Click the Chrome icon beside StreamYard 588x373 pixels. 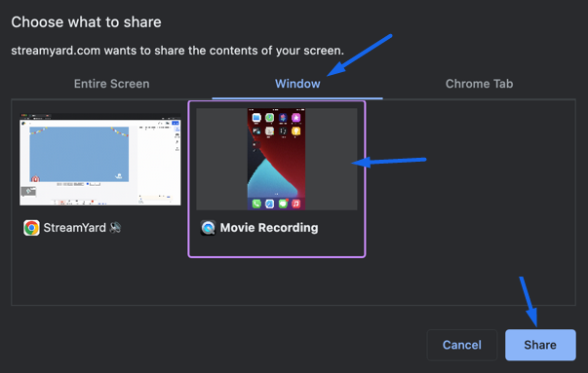(x=31, y=228)
